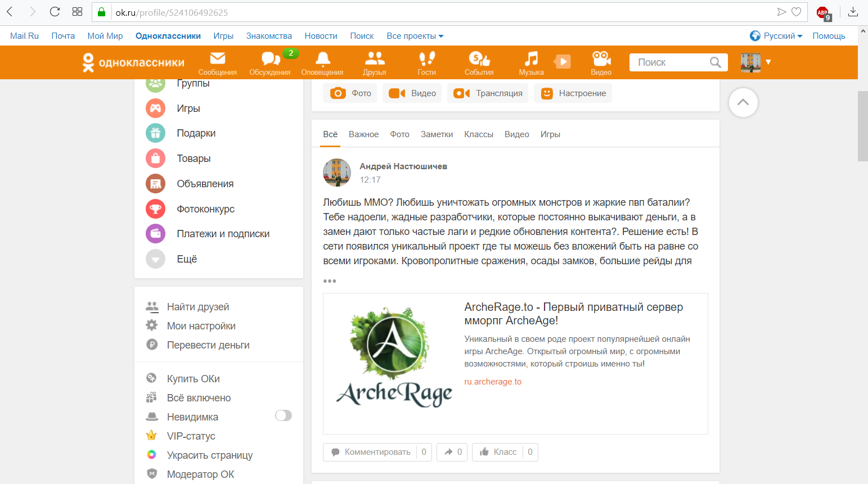Open the Гости guests footprints icon

pyautogui.click(x=427, y=58)
